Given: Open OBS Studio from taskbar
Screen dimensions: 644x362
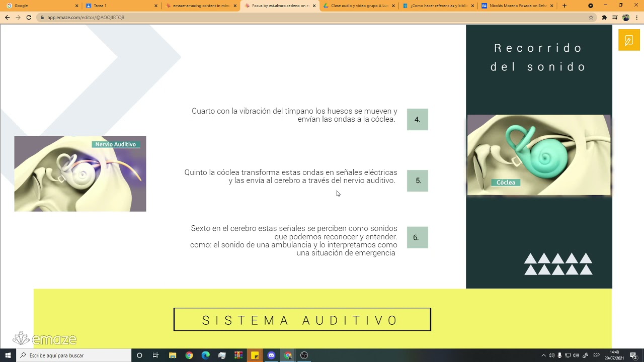Looking at the screenshot, I should click(x=304, y=355).
